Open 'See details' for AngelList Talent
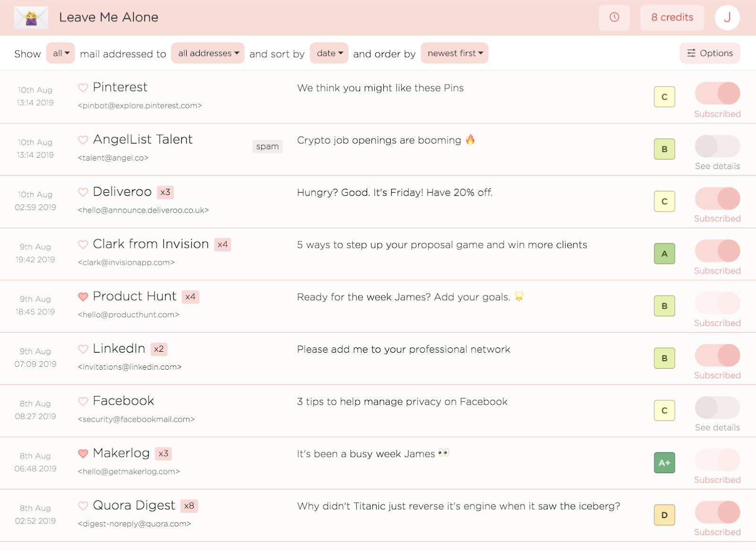756x551 pixels. pos(717,166)
